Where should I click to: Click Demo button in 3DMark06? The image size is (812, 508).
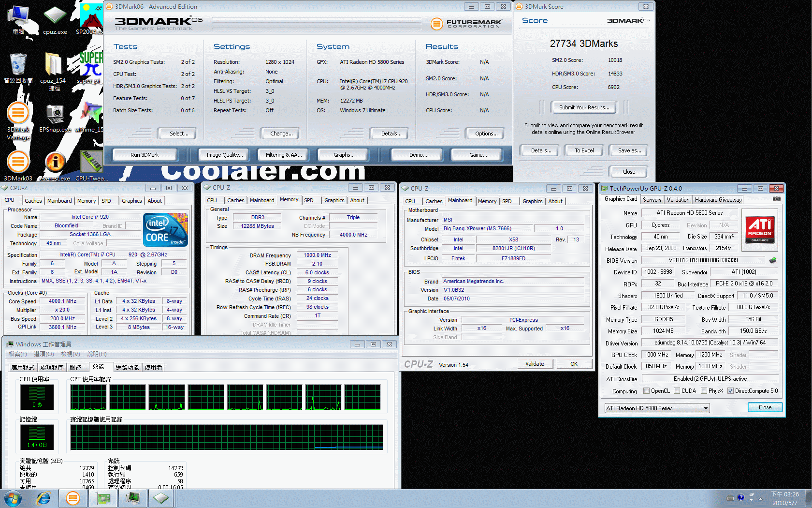[x=418, y=155]
